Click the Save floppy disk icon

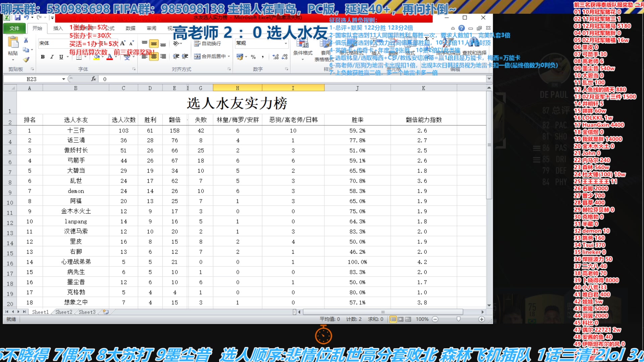[18, 17]
